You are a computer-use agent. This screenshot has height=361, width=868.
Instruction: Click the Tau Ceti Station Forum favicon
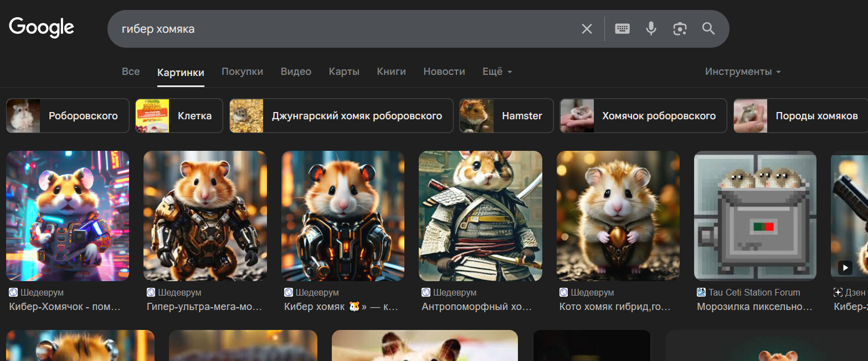coord(701,292)
